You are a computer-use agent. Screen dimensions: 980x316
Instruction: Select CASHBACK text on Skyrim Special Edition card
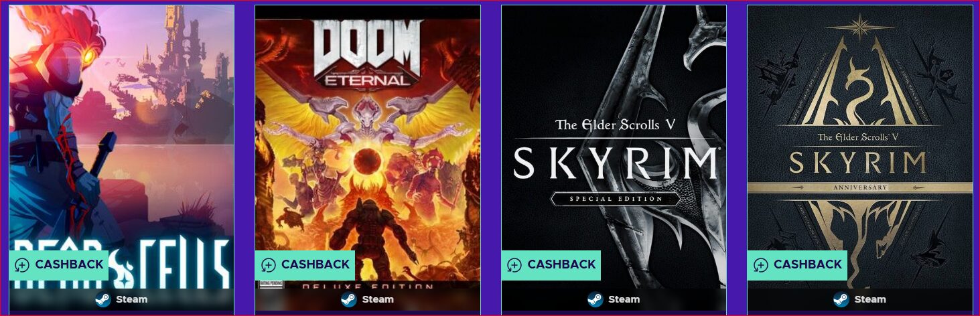(x=561, y=265)
